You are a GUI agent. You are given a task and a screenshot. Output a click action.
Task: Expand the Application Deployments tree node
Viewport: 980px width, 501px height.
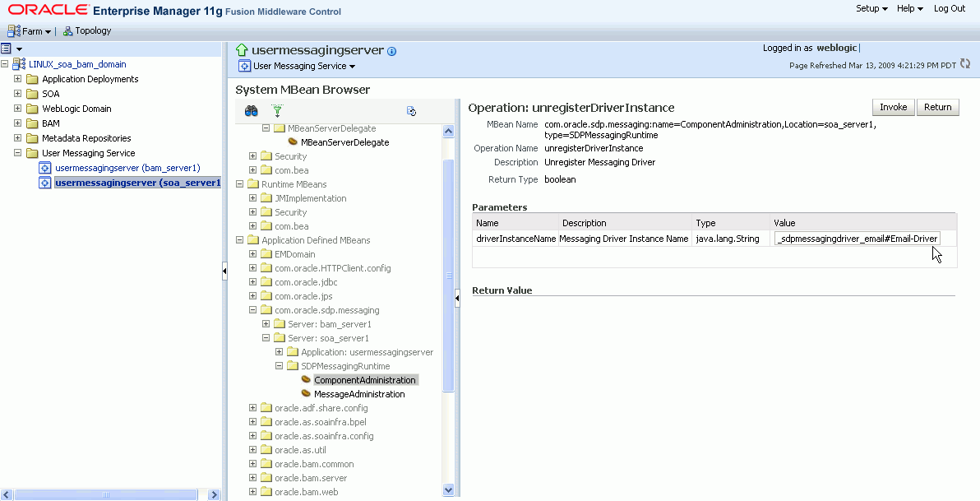click(x=17, y=78)
